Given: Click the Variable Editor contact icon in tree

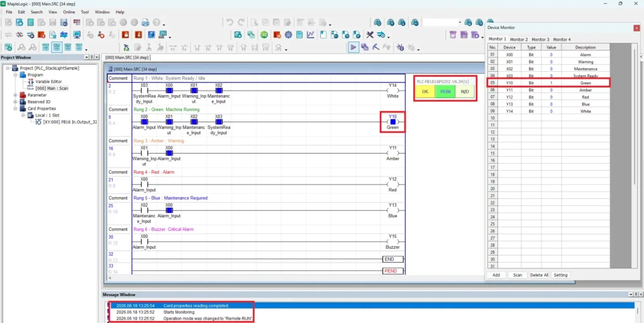Looking at the screenshot, I should (30, 81).
